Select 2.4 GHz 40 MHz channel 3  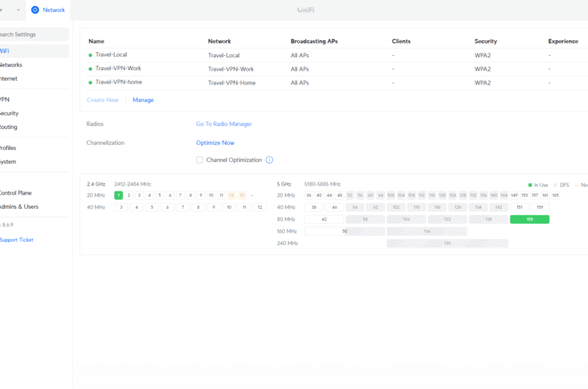[121, 207]
